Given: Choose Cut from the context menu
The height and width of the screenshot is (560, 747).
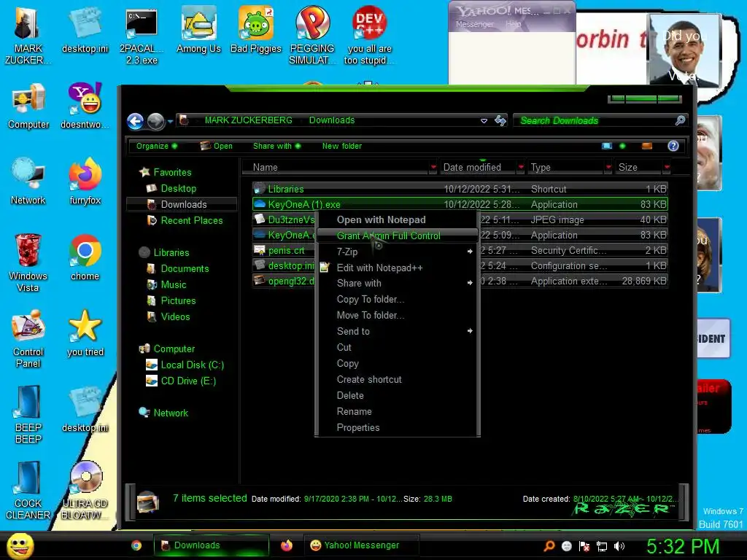Looking at the screenshot, I should point(397,348).
